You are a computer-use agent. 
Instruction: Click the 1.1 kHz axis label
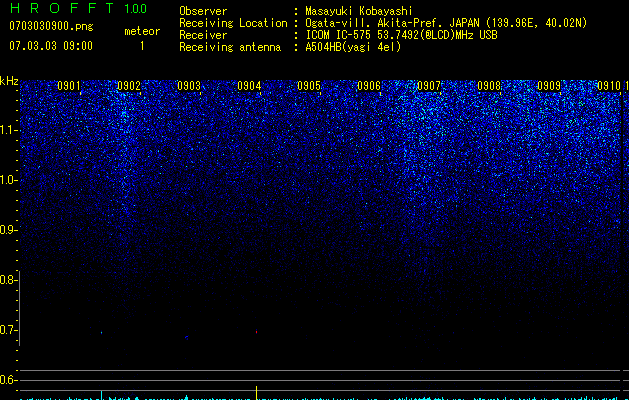click(x=8, y=130)
